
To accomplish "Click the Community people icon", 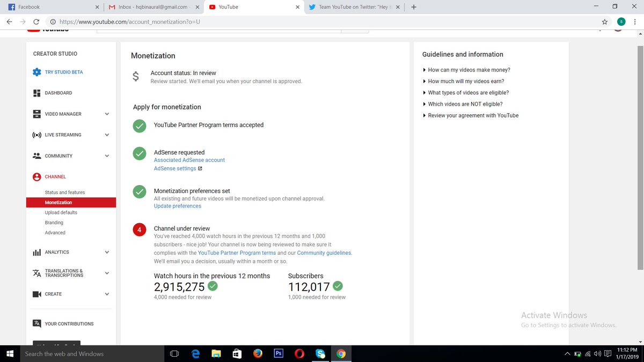I will (37, 156).
